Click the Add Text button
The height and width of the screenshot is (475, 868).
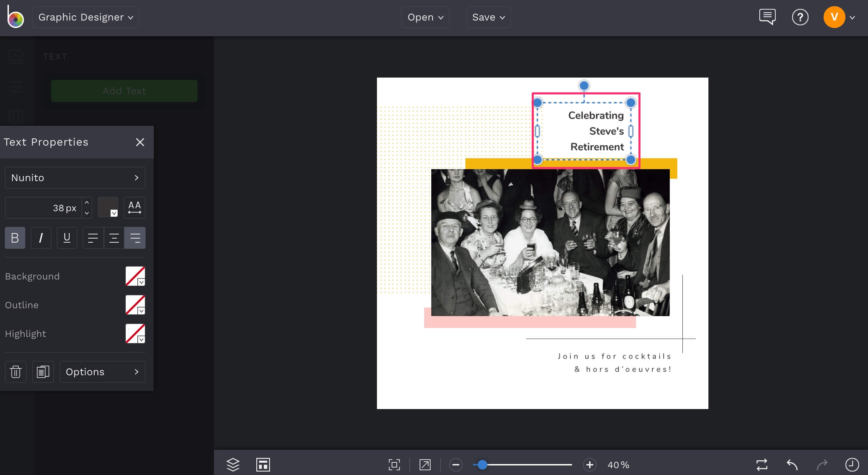point(124,91)
